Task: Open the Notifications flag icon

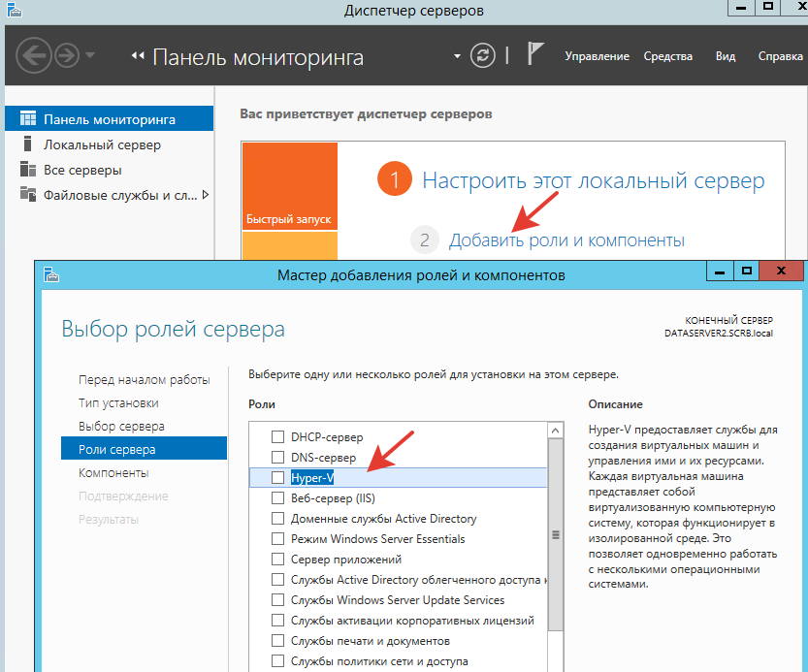Action: tap(535, 53)
